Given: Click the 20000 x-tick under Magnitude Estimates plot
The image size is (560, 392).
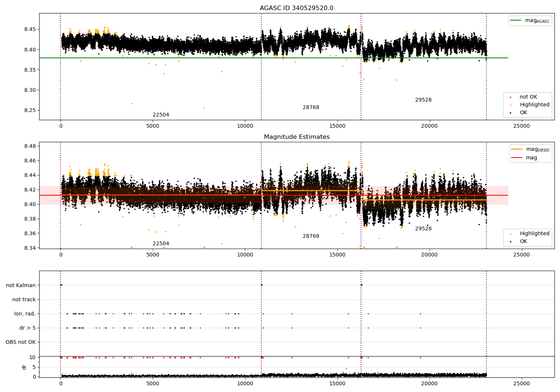Looking at the screenshot, I should pyautogui.click(x=429, y=255).
